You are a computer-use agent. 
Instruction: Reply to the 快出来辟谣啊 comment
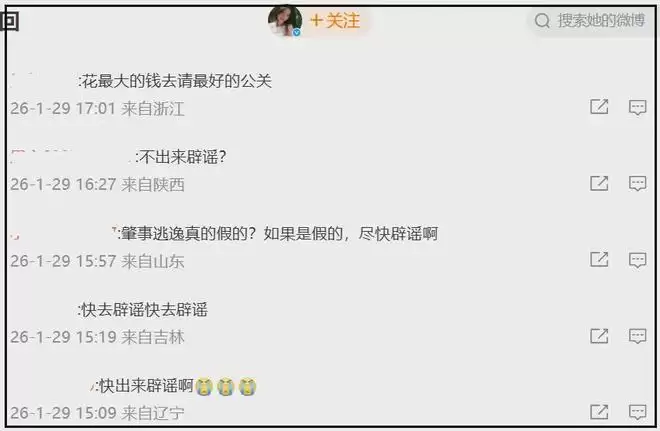(x=637, y=412)
